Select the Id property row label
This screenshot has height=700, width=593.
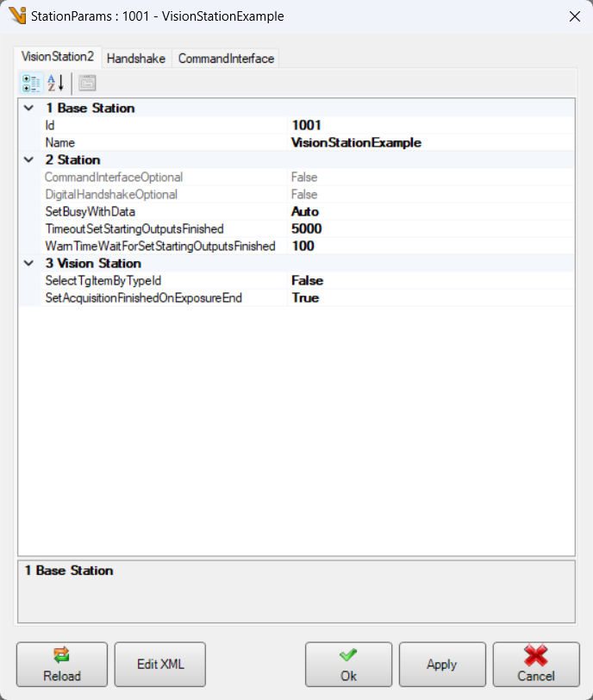coord(50,126)
